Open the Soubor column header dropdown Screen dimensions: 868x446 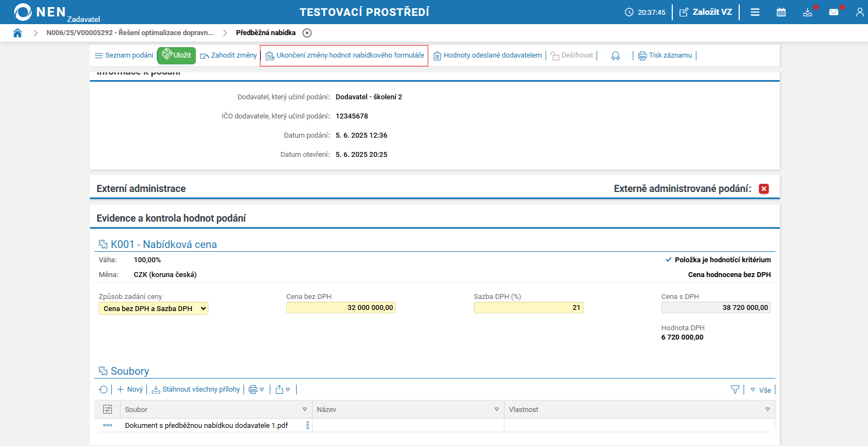tap(305, 410)
